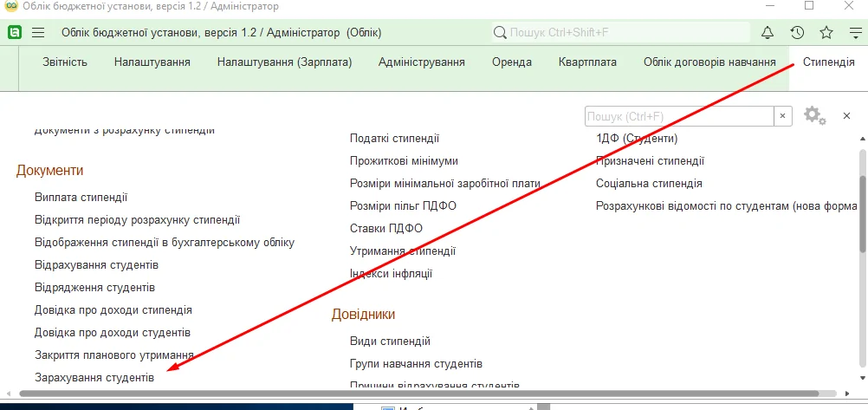Open Розміри мінімальної заробітної плати
Viewport: 868px width, 410px height.
(x=445, y=184)
